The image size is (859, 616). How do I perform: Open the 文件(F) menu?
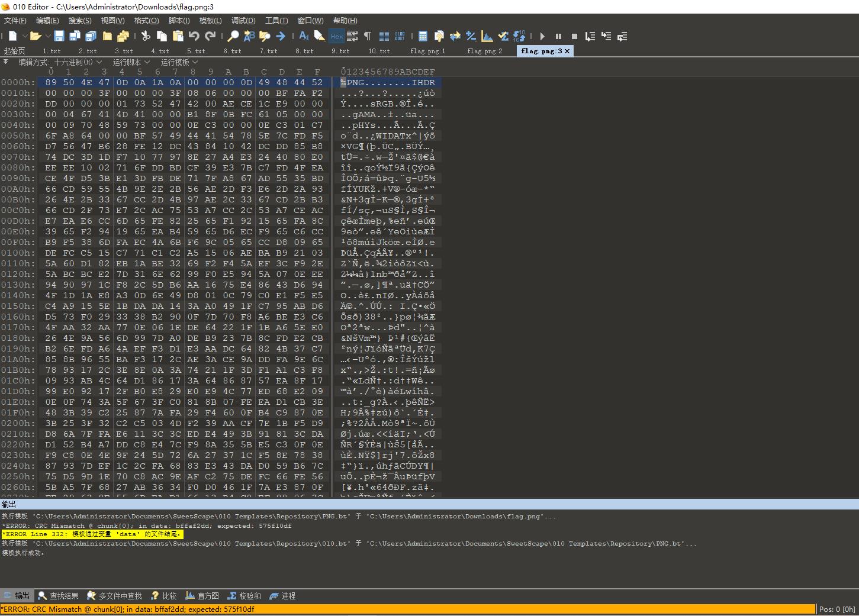15,20
